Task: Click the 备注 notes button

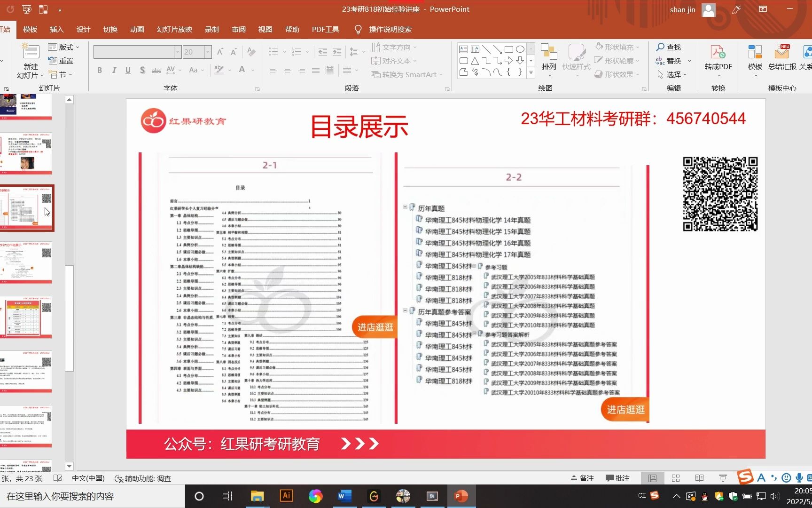Action: (582, 478)
